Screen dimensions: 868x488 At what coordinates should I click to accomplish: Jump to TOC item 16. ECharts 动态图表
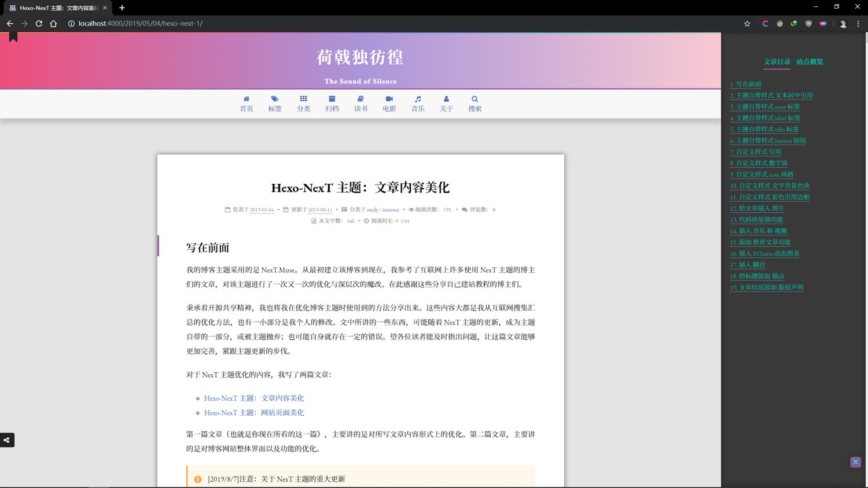point(764,253)
